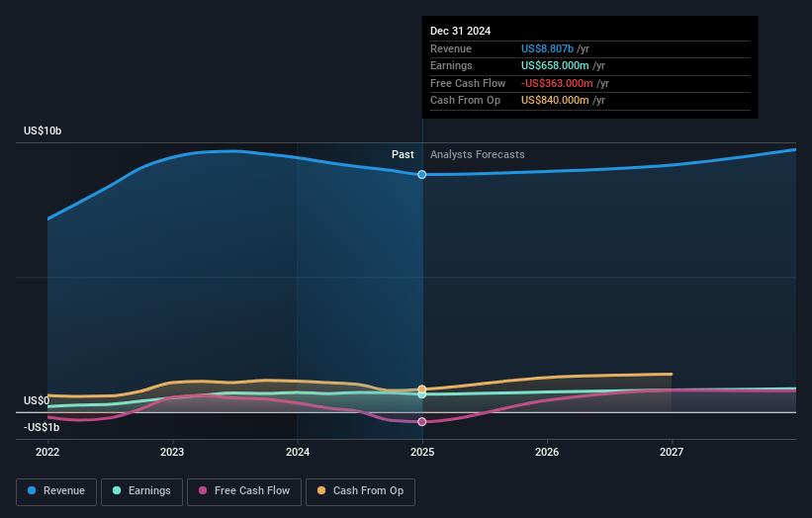Click the US$658.000m earnings value

[555, 65]
